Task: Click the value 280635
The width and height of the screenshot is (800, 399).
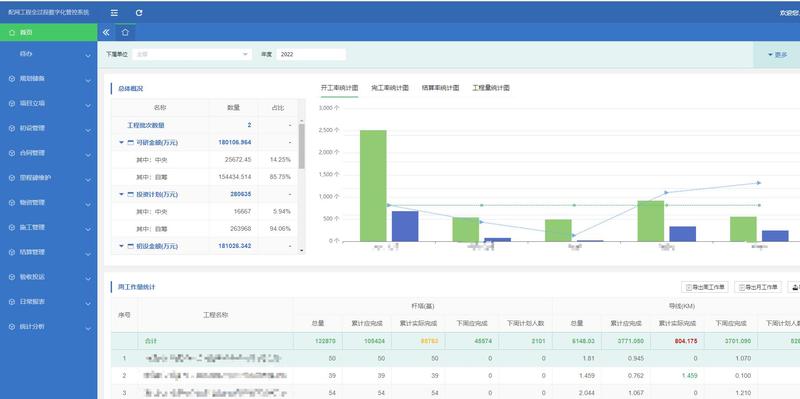Action: pos(242,194)
